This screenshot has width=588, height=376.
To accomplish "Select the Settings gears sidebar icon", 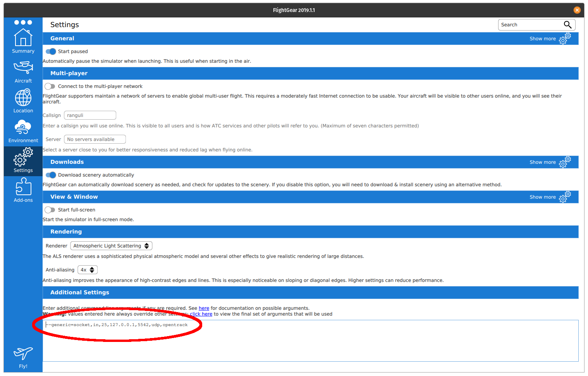I will [x=23, y=157].
